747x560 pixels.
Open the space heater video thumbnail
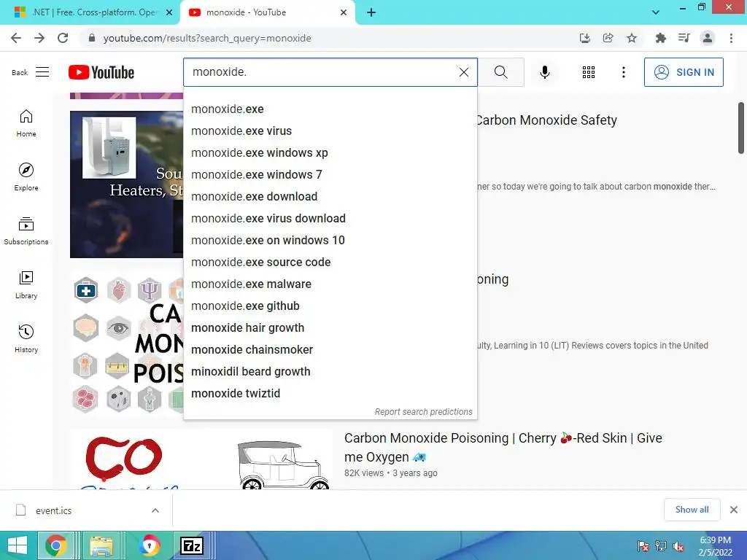(x=126, y=184)
